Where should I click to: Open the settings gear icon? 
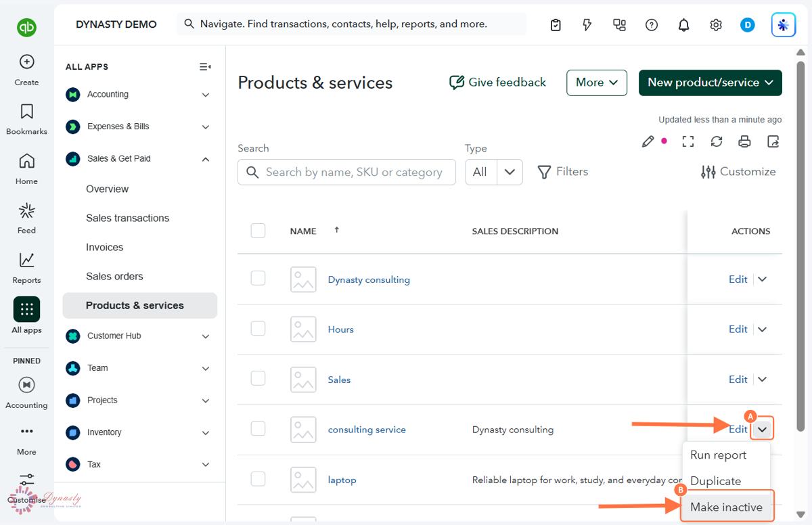tap(716, 25)
